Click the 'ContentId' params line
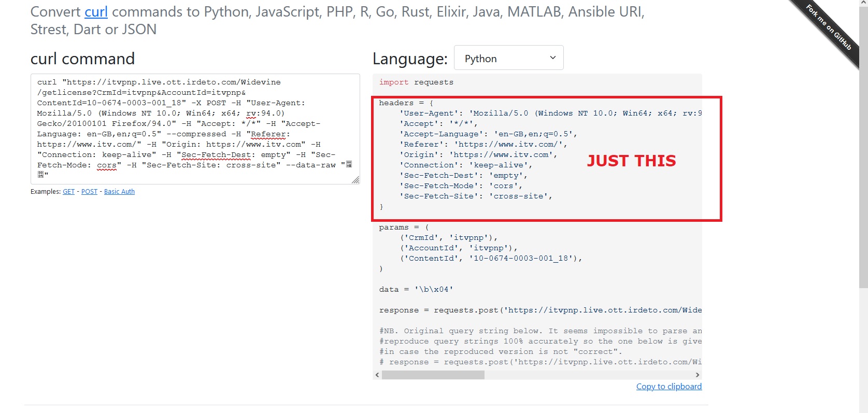This screenshot has width=868, height=413. [x=491, y=259]
